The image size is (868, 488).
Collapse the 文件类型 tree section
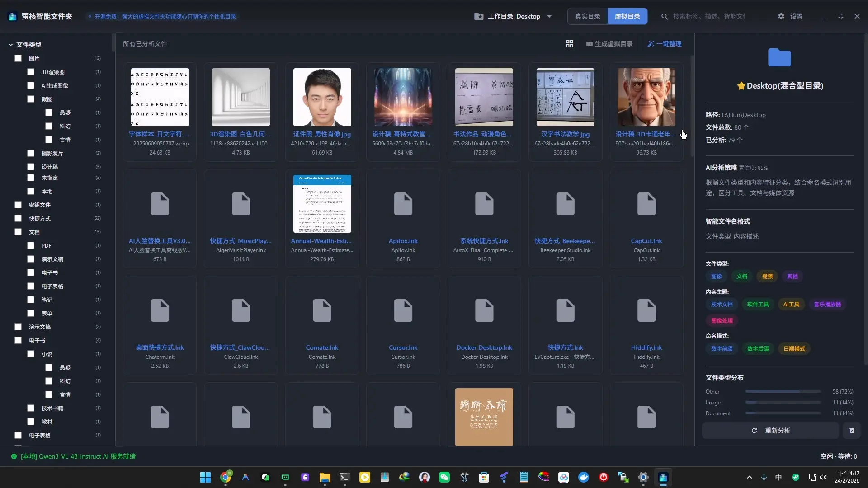11,45
